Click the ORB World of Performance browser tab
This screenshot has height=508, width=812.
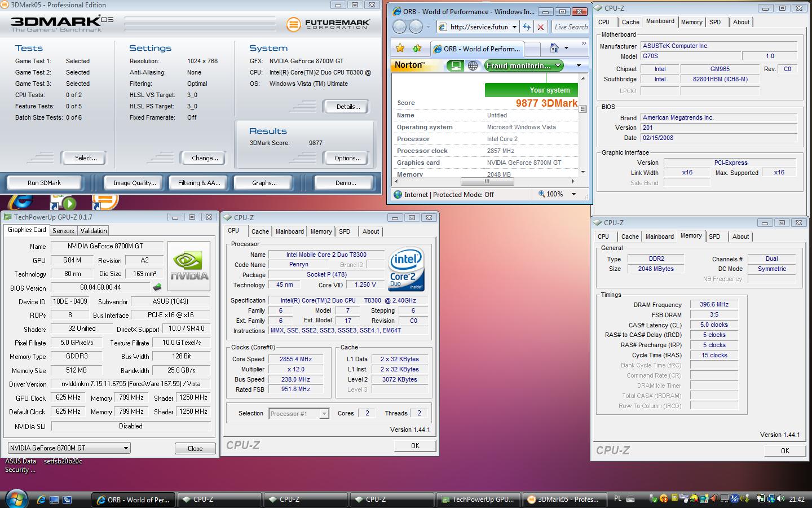coord(477,49)
